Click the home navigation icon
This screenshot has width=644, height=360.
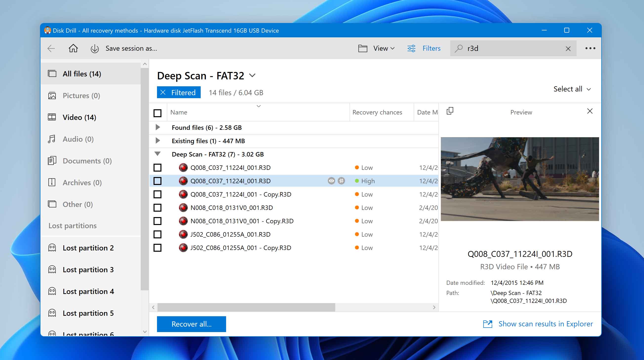[73, 48]
